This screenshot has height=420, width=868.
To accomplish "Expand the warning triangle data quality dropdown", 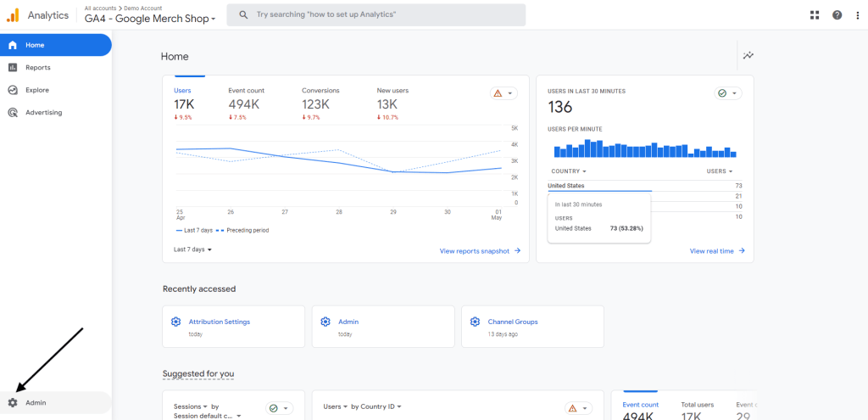I will click(504, 93).
